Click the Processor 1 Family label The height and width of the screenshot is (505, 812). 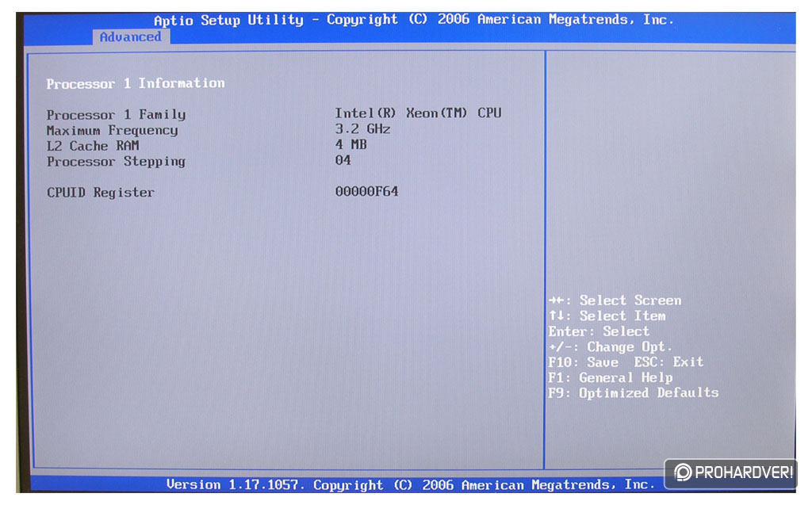(x=116, y=114)
